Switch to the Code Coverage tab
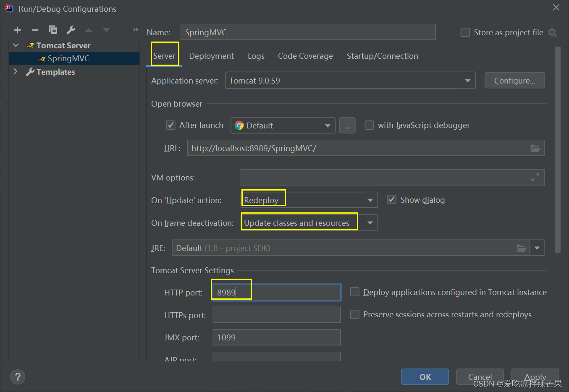Viewport: 569px width, 392px height. [x=305, y=56]
